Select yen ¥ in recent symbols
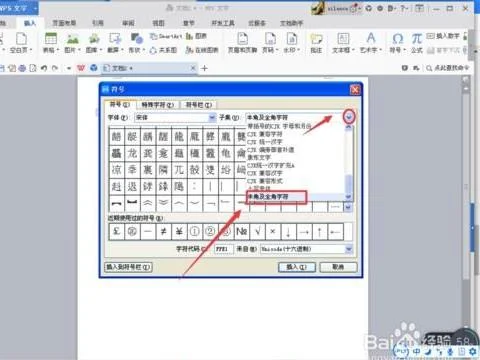Viewport: 480px width, 360px height. [179, 231]
